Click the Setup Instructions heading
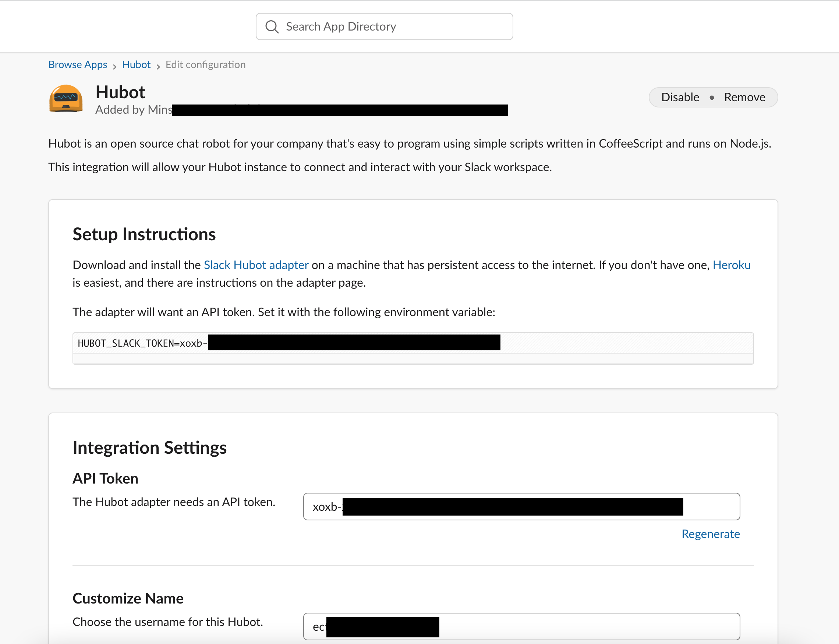 [x=144, y=234]
